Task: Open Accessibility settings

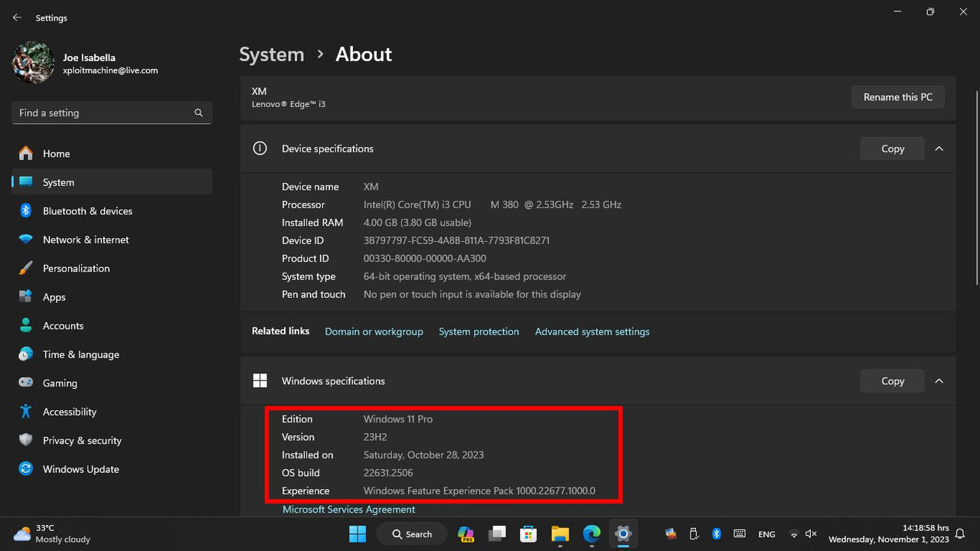Action: click(x=112, y=412)
